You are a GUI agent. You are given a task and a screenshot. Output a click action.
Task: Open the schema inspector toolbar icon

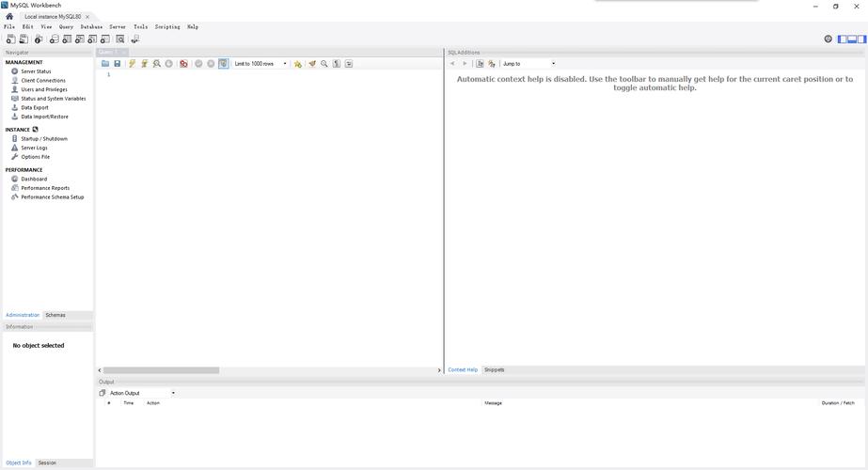point(39,39)
